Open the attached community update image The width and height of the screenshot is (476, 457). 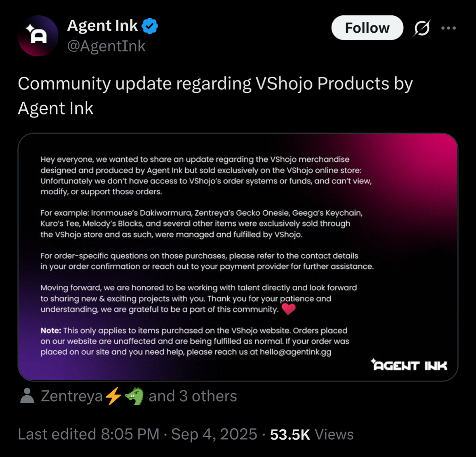click(238, 257)
